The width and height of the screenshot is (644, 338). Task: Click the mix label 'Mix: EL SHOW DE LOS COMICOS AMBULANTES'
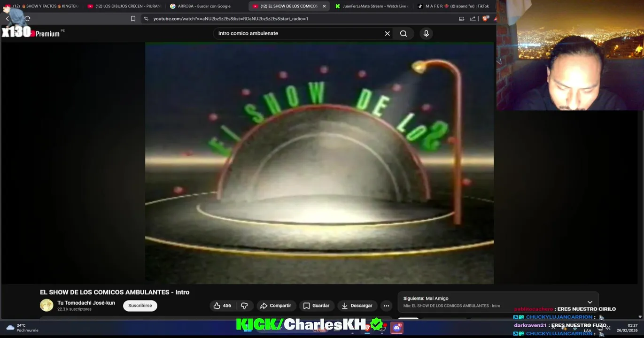click(451, 306)
